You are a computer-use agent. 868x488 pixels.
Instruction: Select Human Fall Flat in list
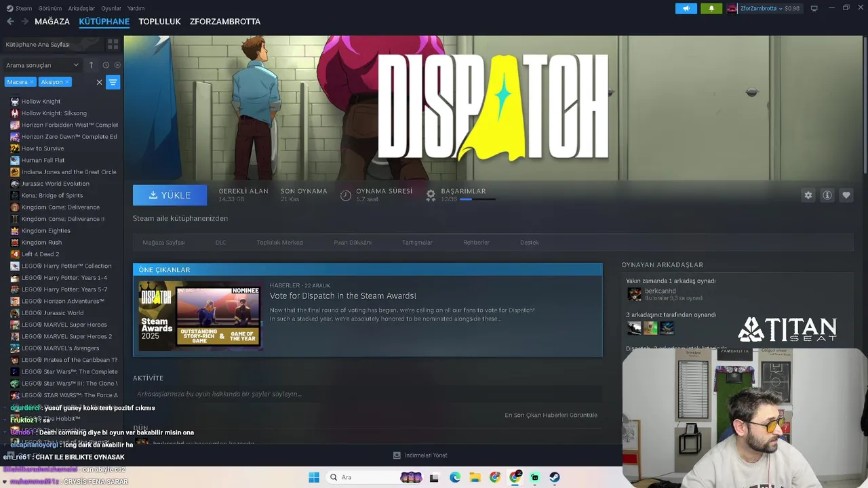(43, 160)
